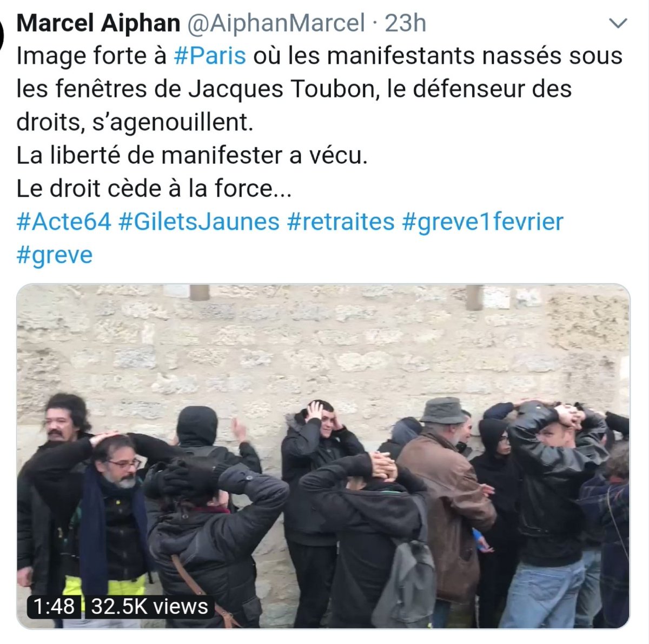
Task: Open the #Acte64 hashtag
Action: tap(64, 222)
